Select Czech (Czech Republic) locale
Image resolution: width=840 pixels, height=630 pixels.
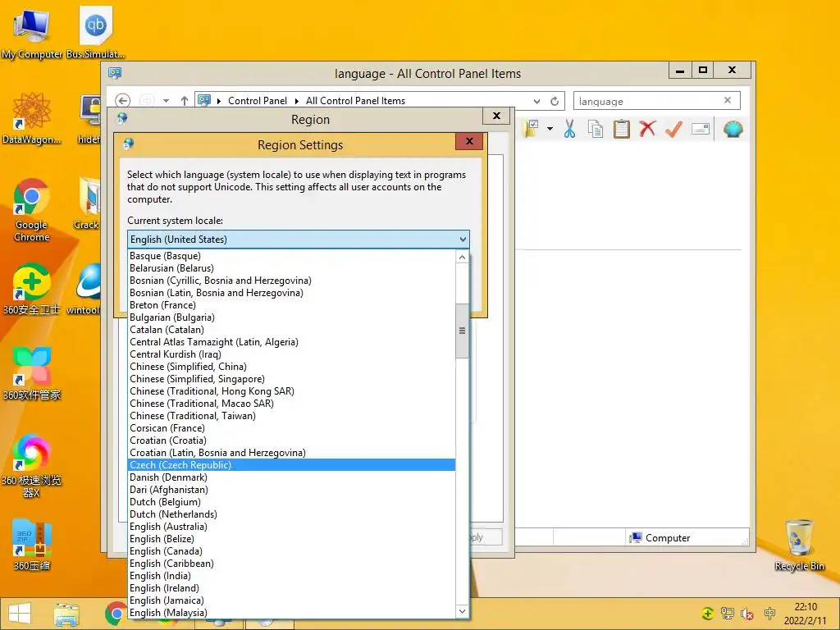coord(291,465)
